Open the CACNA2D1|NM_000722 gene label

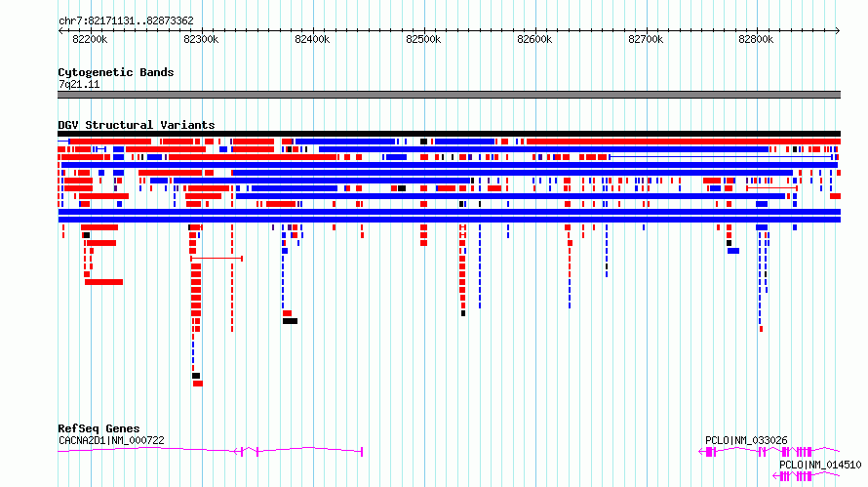click(111, 441)
